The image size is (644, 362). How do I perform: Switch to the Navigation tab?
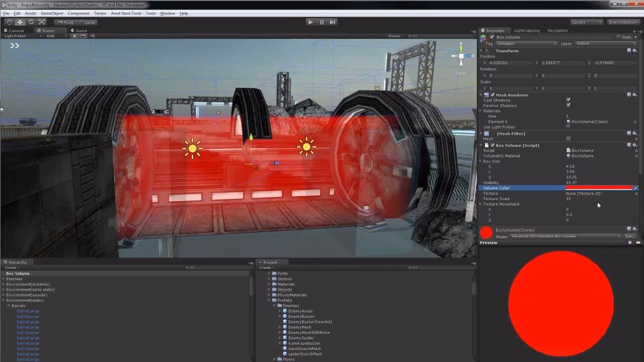point(557,31)
